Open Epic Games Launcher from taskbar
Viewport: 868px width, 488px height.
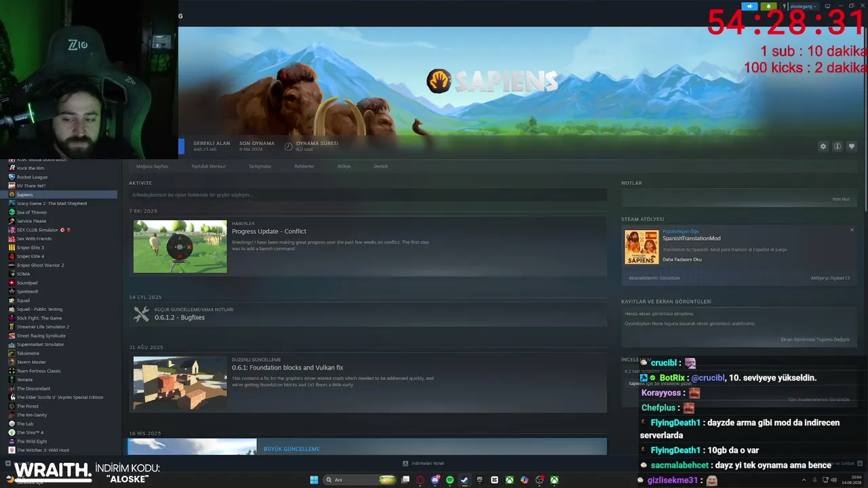[x=479, y=480]
